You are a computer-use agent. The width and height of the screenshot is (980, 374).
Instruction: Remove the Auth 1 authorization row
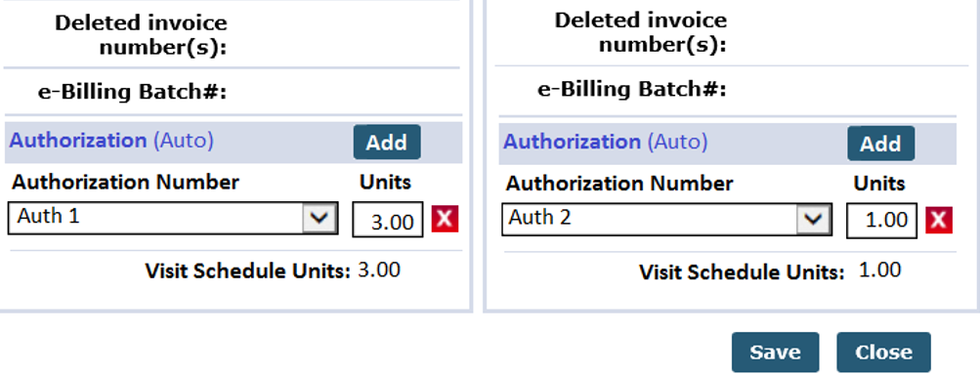445,219
